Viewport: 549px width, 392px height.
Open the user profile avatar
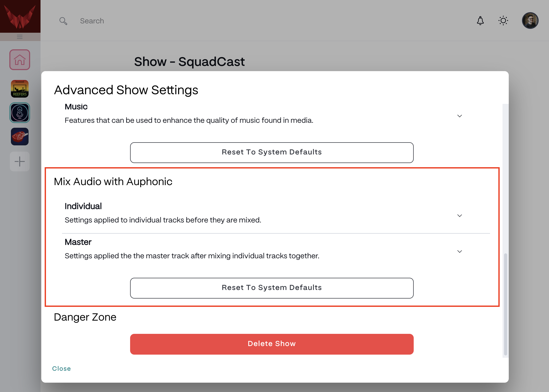pyautogui.click(x=530, y=21)
